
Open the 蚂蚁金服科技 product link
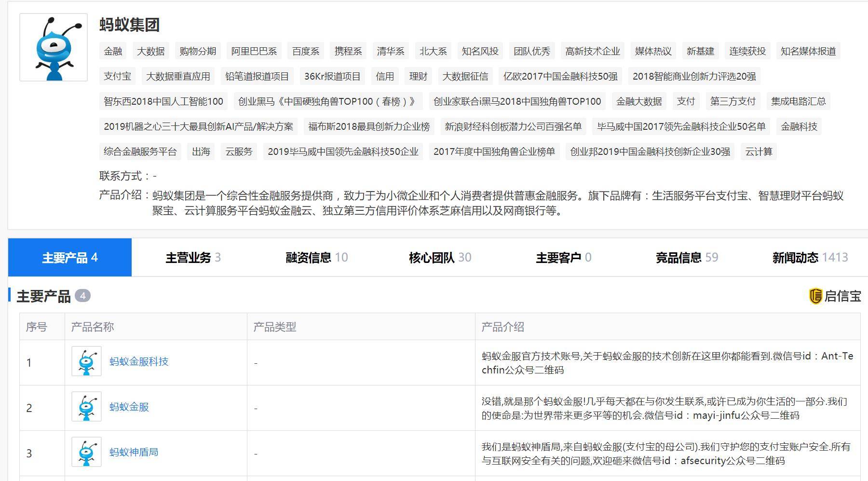coord(139,362)
